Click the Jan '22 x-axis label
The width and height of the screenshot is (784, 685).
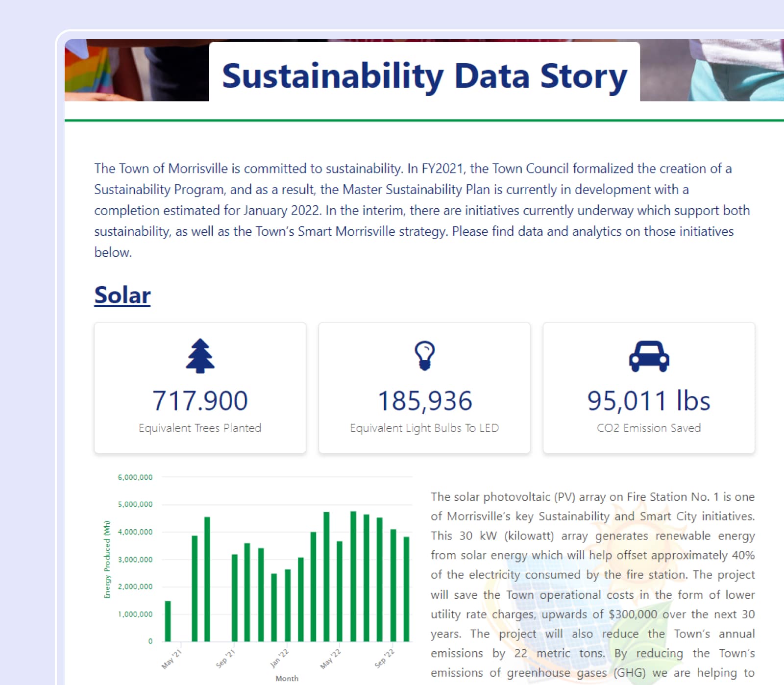click(x=280, y=659)
